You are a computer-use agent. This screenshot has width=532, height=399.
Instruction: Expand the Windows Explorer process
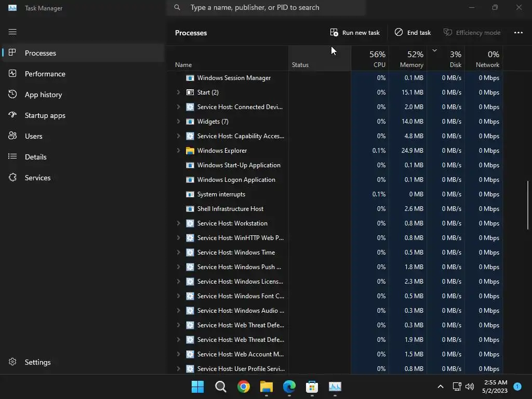tap(179, 151)
